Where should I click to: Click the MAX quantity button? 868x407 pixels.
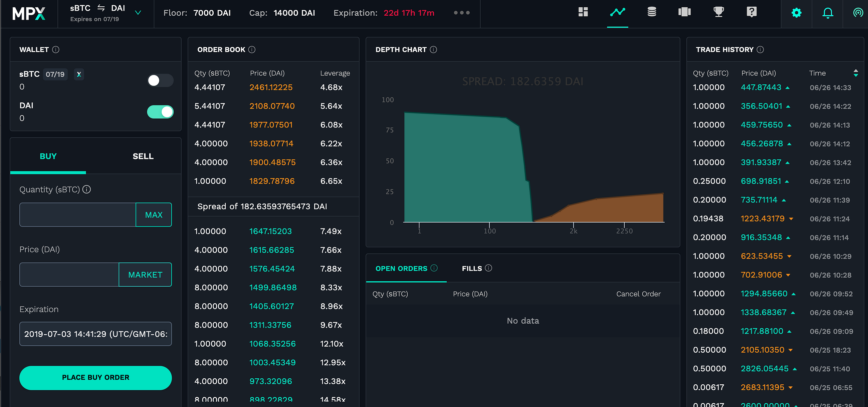(x=154, y=215)
